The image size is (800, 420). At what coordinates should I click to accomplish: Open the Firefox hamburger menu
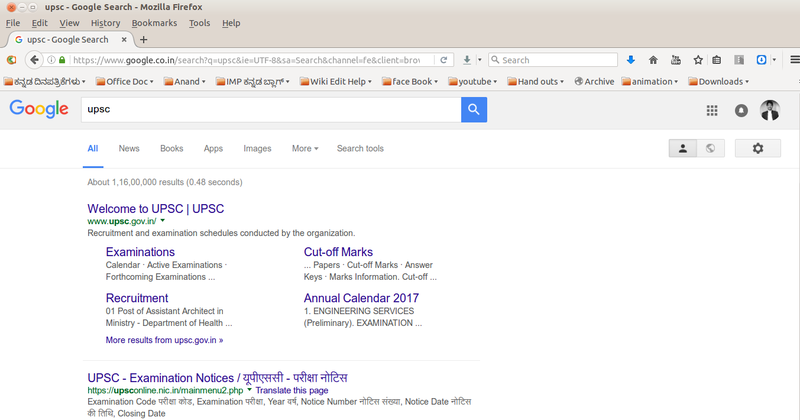click(x=794, y=60)
